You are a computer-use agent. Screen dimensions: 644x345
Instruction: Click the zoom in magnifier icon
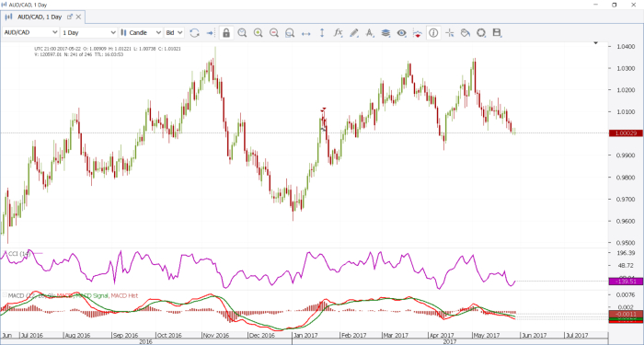pos(258,33)
